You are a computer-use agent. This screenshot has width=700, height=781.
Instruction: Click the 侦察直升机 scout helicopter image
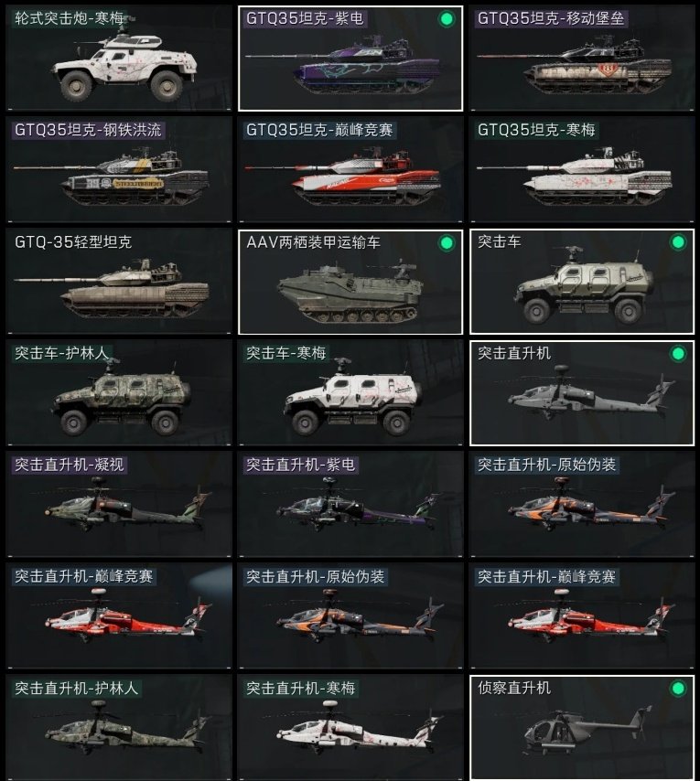(x=587, y=729)
